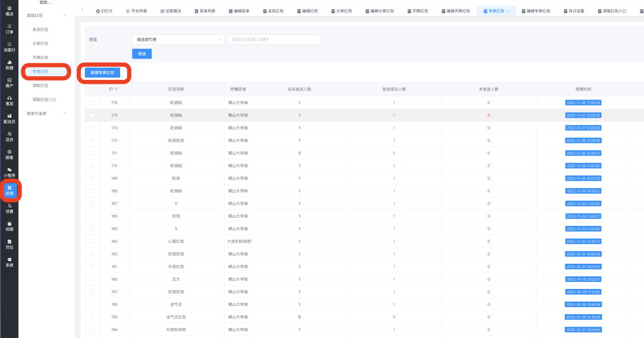Viewport: 644px width, 338px height.
Task: Switch to the 样式设置 tab
Action: (573, 11)
